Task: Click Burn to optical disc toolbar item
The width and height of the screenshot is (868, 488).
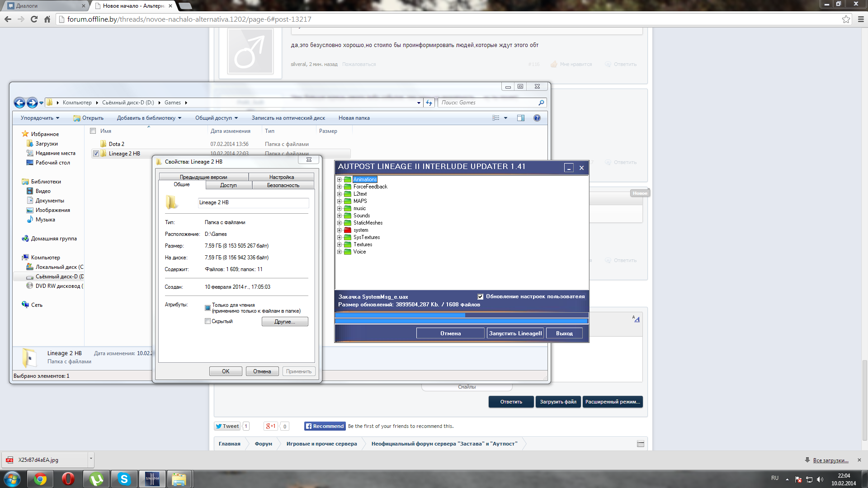Action: 288,118
